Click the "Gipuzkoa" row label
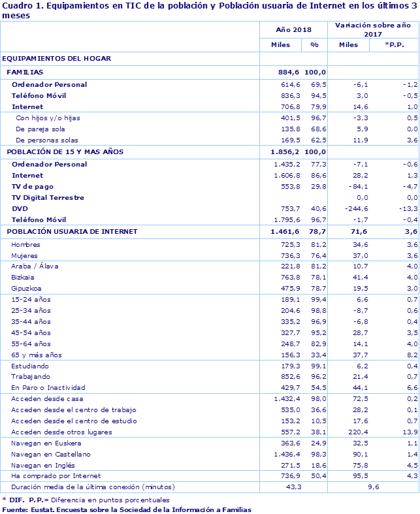420x514 pixels. point(27,288)
